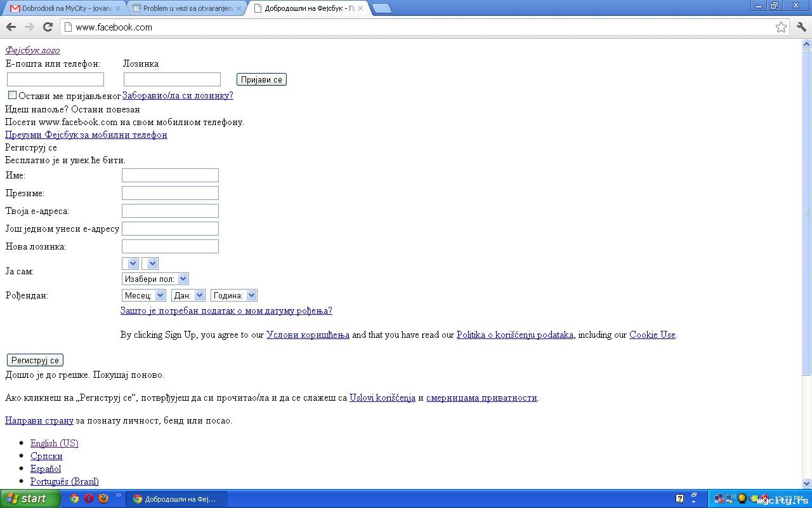The height and width of the screenshot is (508, 812).
Task: Reload the page with the refresh icon
Action: click(48, 27)
